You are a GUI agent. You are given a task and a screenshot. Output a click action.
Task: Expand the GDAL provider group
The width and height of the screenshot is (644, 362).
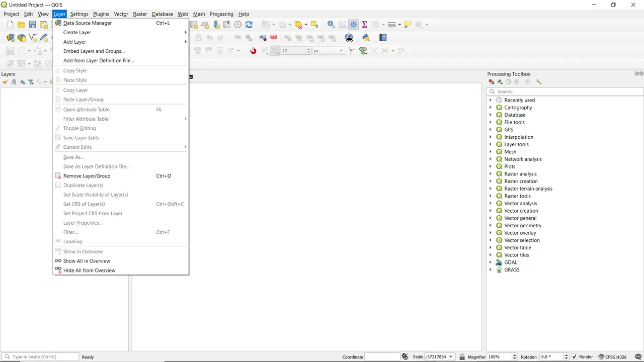(x=491, y=262)
